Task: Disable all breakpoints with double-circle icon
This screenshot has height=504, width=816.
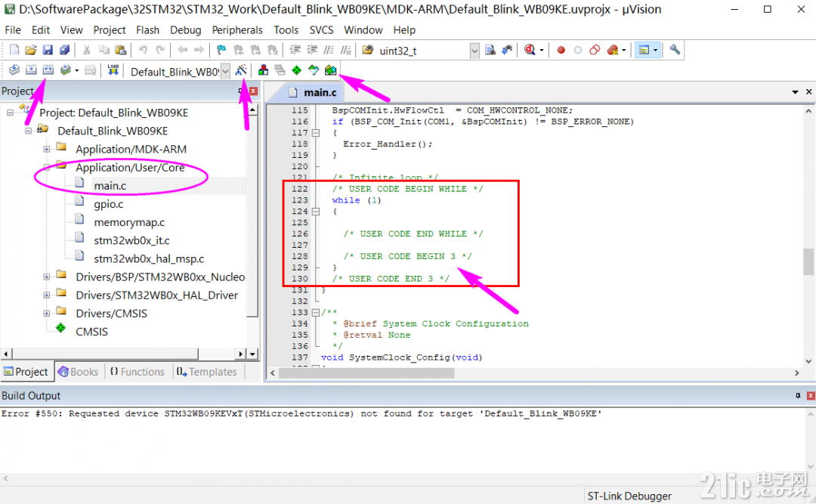Action: (x=595, y=50)
